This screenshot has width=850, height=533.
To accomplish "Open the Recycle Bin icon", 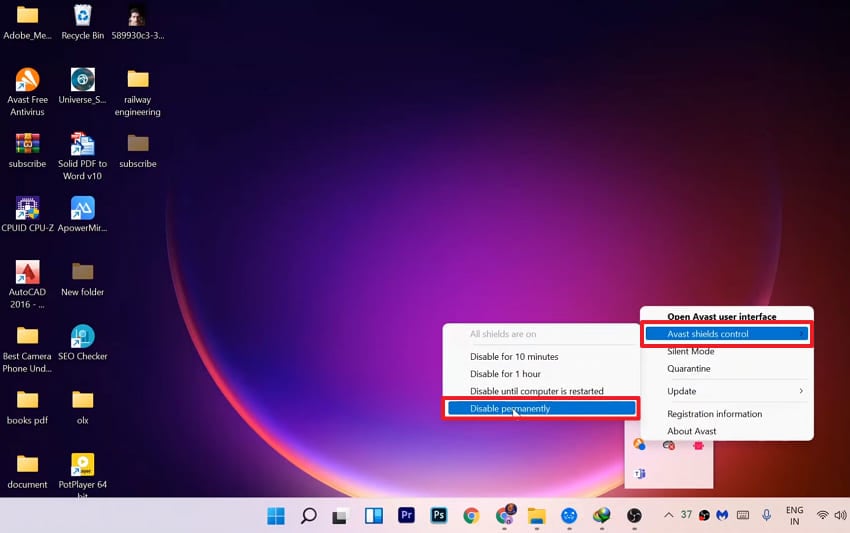I will coord(82,22).
